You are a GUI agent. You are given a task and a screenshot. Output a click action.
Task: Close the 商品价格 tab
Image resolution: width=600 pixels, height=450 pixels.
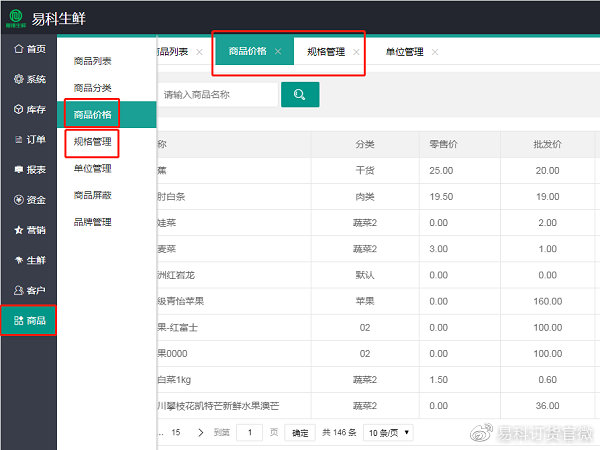(x=278, y=52)
